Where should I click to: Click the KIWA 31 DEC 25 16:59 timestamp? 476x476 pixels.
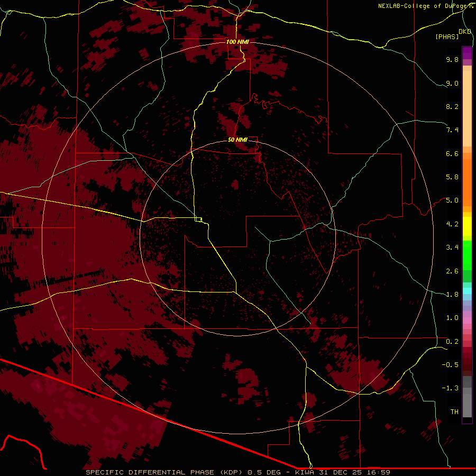point(342,472)
